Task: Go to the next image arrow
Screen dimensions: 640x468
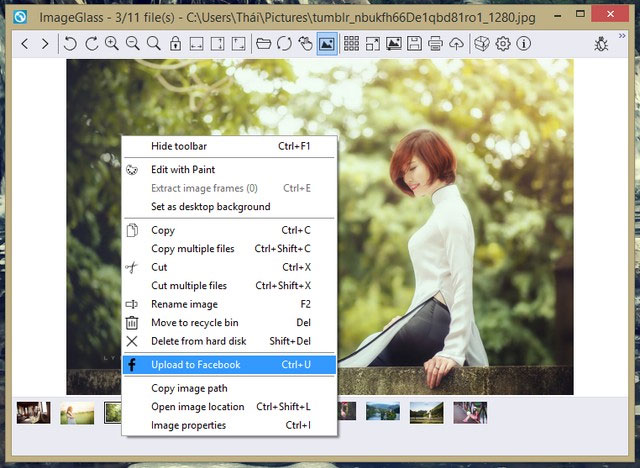Action: point(46,43)
